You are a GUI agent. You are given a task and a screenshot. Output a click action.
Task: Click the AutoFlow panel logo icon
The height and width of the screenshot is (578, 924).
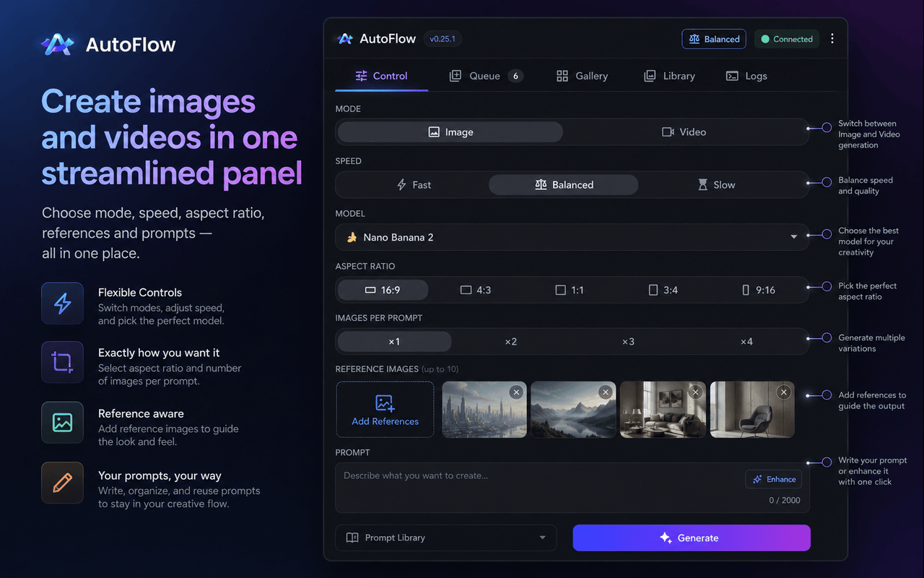(x=345, y=39)
